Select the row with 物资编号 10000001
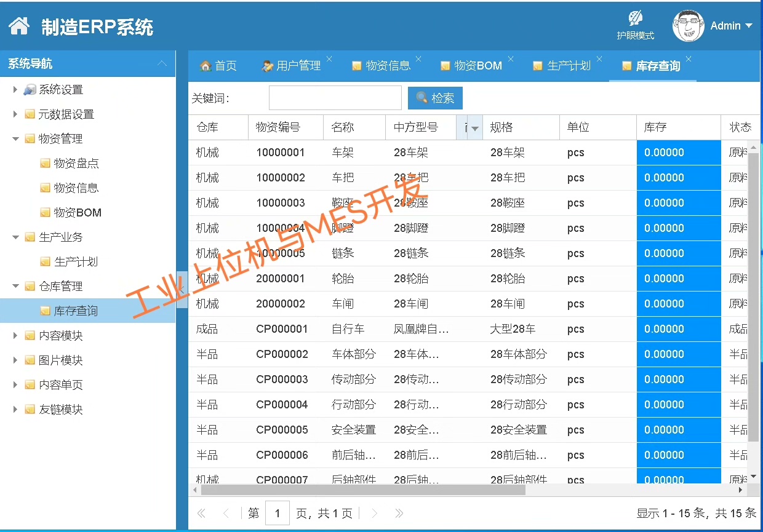763x532 pixels. 468,153
